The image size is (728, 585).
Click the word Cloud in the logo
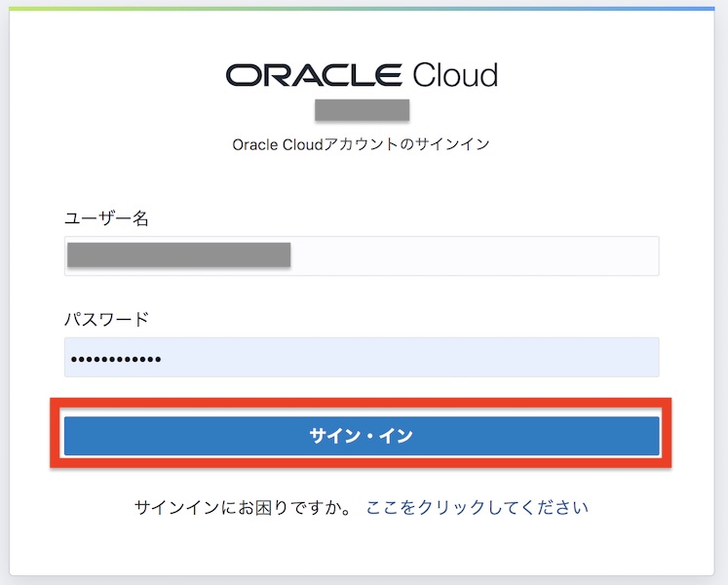[x=455, y=75]
